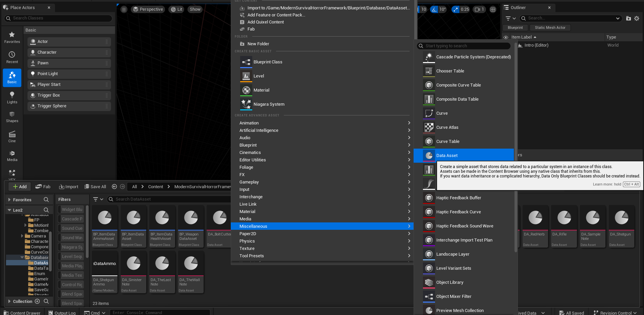
Task: Open the Cine actors category
Action: coord(12,137)
